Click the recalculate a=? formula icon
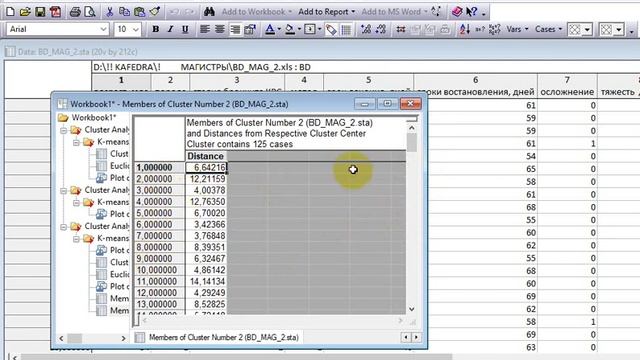 pos(480,29)
